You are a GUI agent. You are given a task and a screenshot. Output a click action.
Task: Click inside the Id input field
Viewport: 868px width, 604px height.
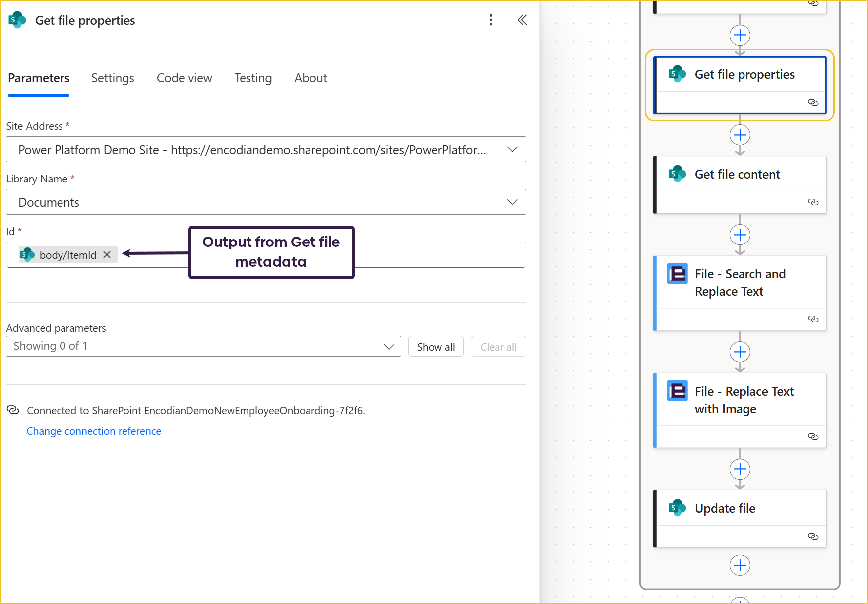(436, 255)
